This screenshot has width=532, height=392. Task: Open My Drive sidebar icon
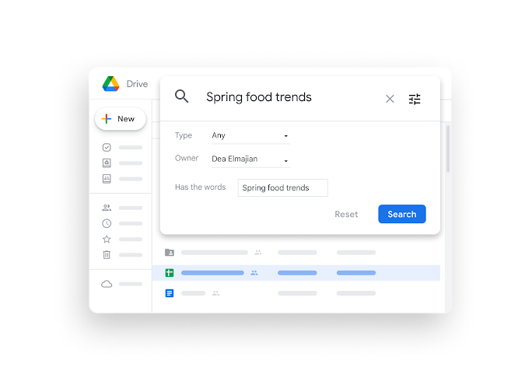[107, 163]
